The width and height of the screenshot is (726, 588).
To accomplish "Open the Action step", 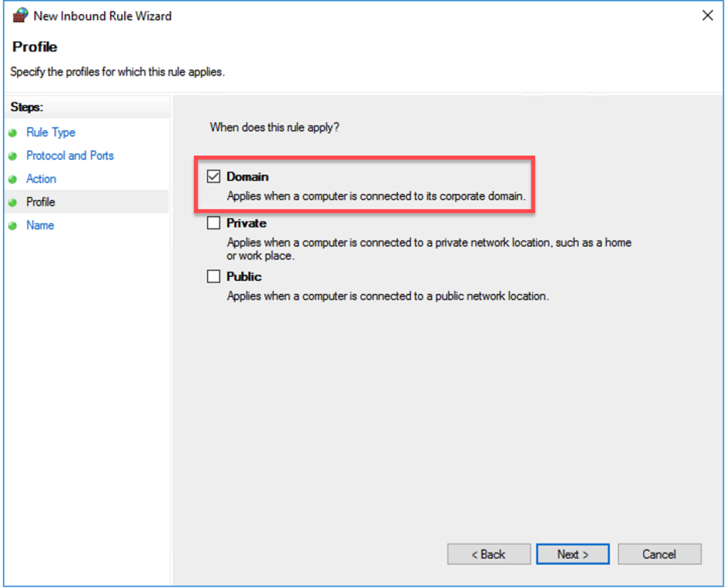I will click(x=41, y=179).
